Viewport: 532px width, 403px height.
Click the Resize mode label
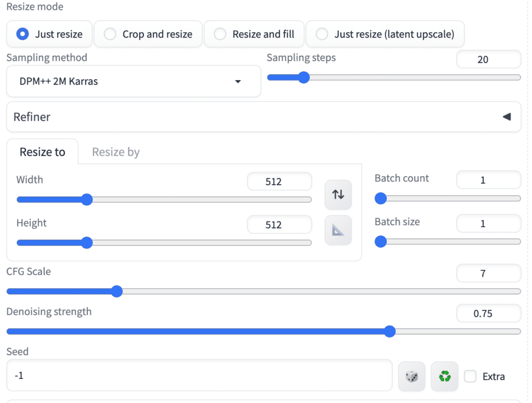click(x=35, y=7)
